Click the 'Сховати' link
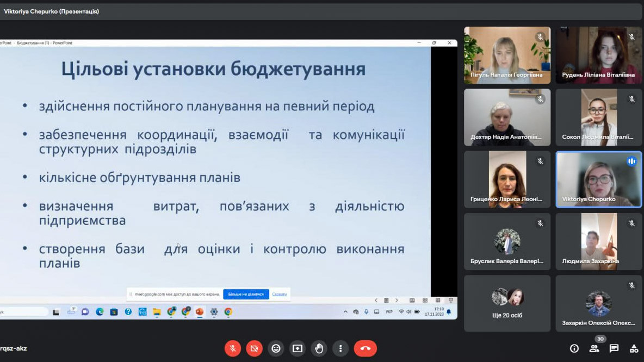The image size is (644, 362). (279, 294)
